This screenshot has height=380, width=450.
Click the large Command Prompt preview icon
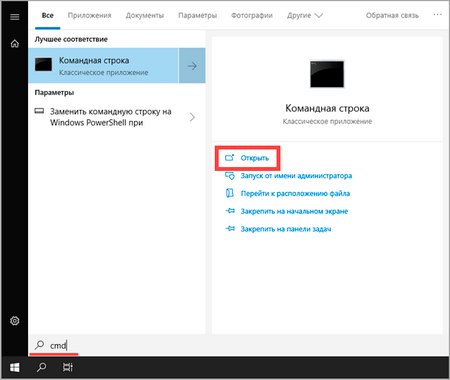pyautogui.click(x=327, y=74)
